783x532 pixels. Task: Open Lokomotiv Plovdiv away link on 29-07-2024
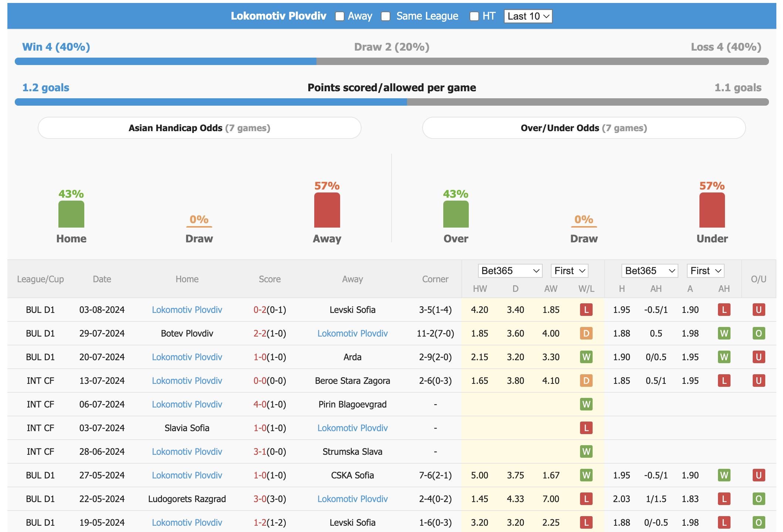point(353,333)
